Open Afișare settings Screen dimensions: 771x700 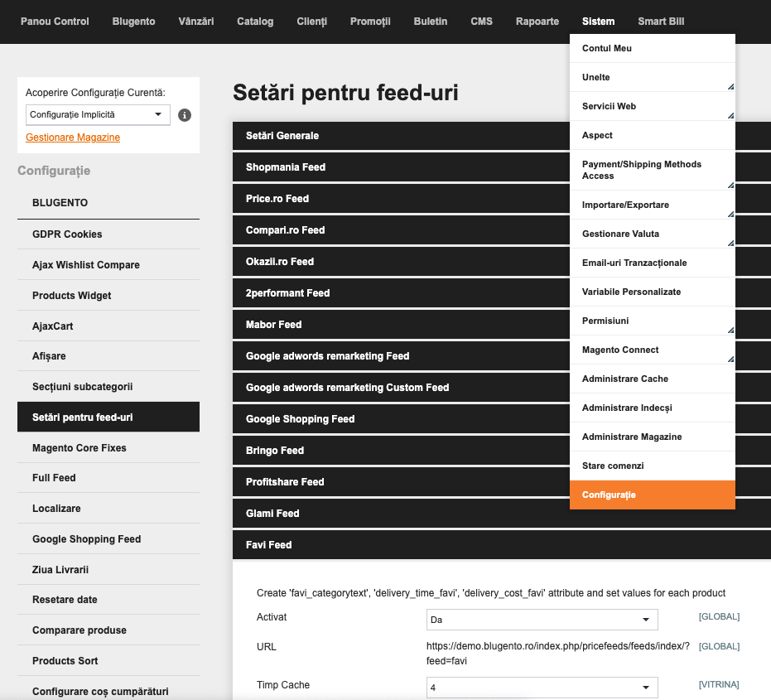[108, 356]
